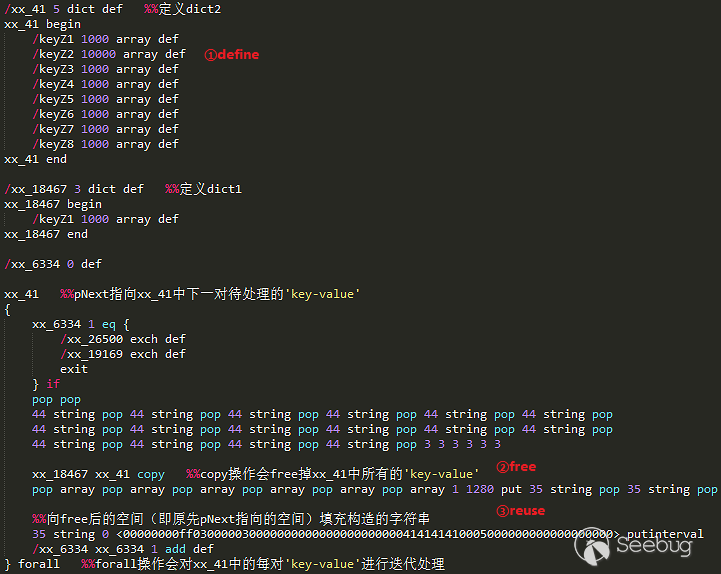Select the '/xx_6334 xx_6334 1 add def' line
The width and height of the screenshot is (721, 574).
tap(123, 549)
